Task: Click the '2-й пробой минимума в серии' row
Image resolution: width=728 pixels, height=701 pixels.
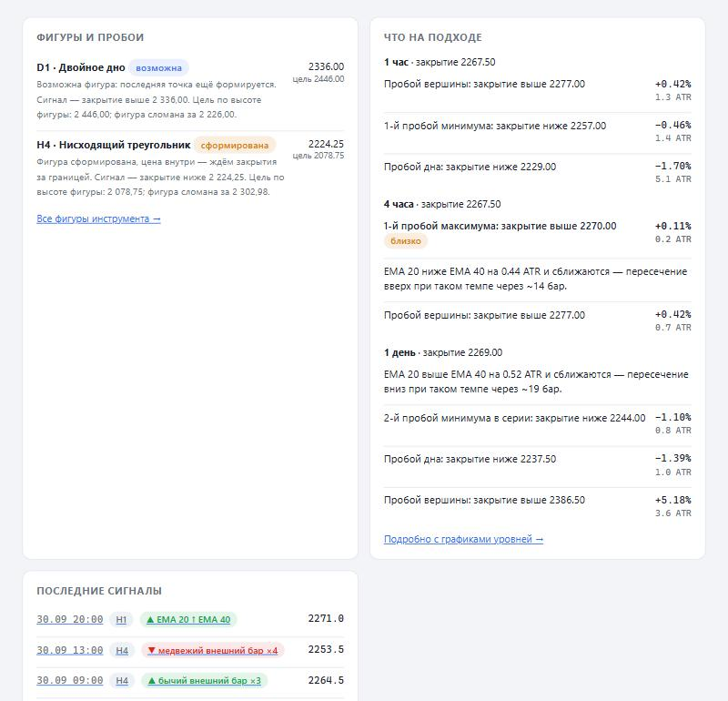Action: [537, 424]
